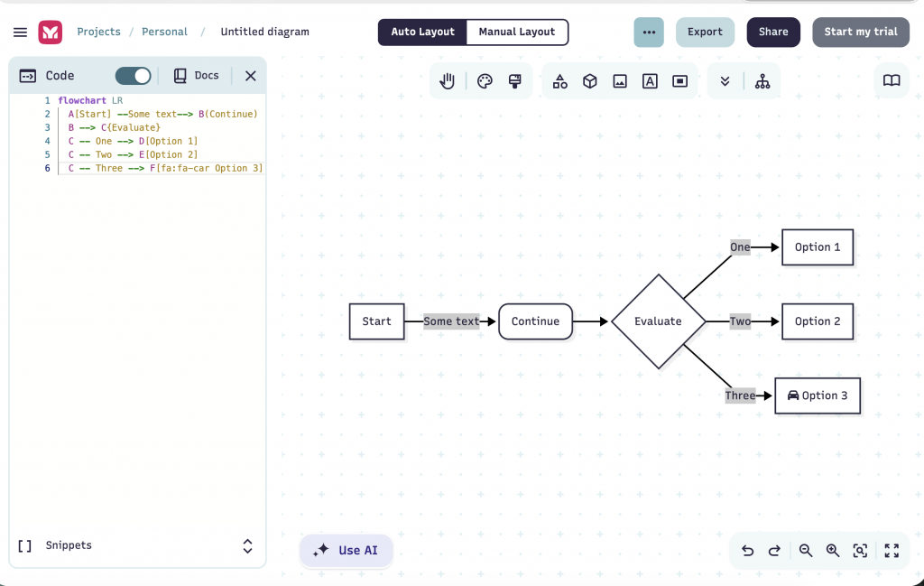Select the Evaluate diamond node
The height and width of the screenshot is (586, 924).
[658, 321]
